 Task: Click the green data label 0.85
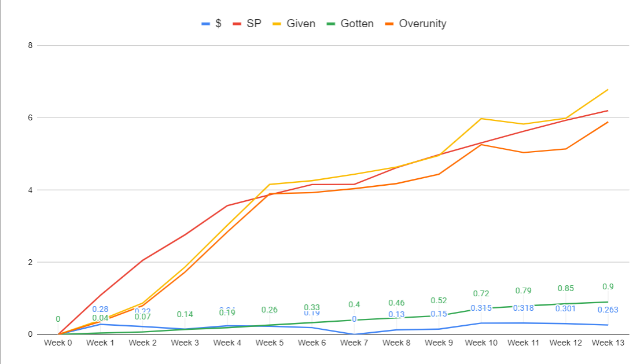tap(565, 288)
